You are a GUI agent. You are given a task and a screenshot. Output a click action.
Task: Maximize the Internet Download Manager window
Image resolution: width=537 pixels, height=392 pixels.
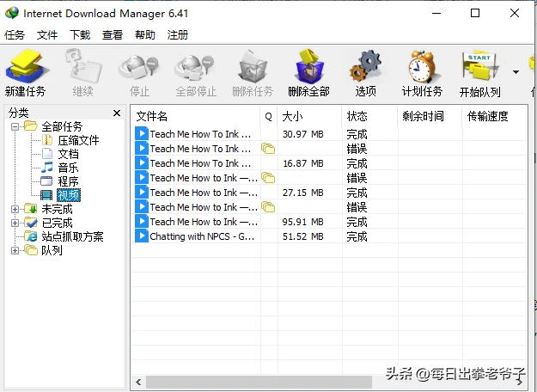pyautogui.click(x=475, y=14)
